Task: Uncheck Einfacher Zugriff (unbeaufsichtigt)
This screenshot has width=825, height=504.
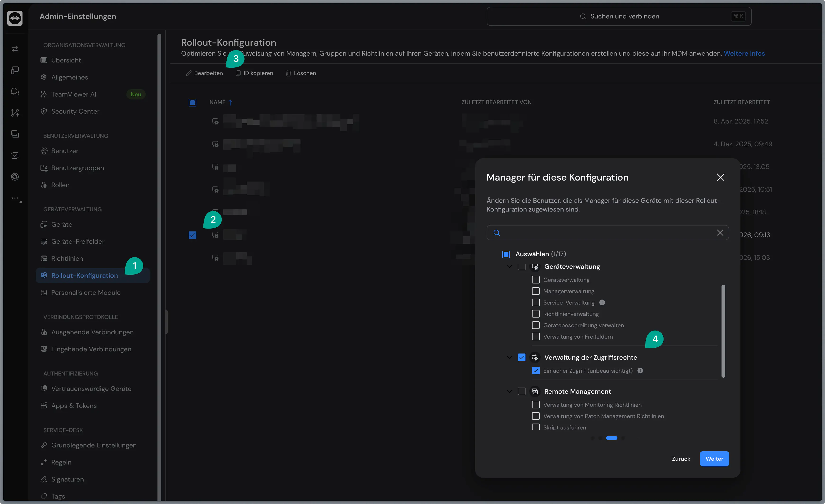Action: tap(536, 371)
